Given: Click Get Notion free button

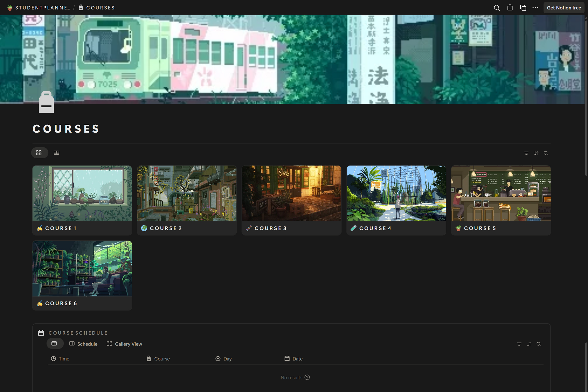Looking at the screenshot, I should [x=564, y=8].
